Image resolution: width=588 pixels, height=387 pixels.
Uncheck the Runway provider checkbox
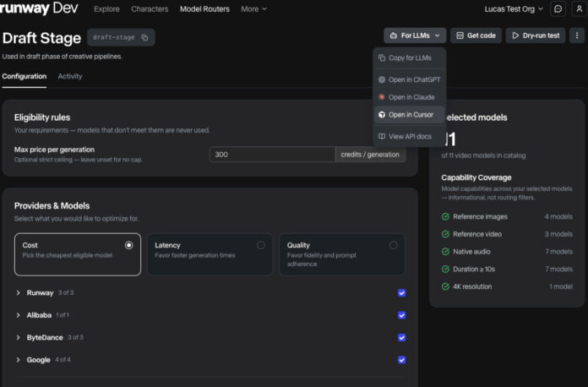pos(401,293)
